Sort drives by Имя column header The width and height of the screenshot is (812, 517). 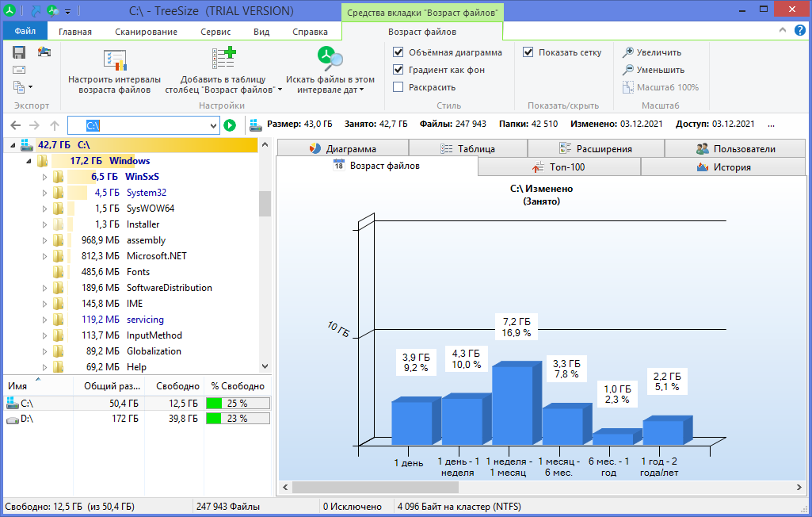[x=38, y=386]
